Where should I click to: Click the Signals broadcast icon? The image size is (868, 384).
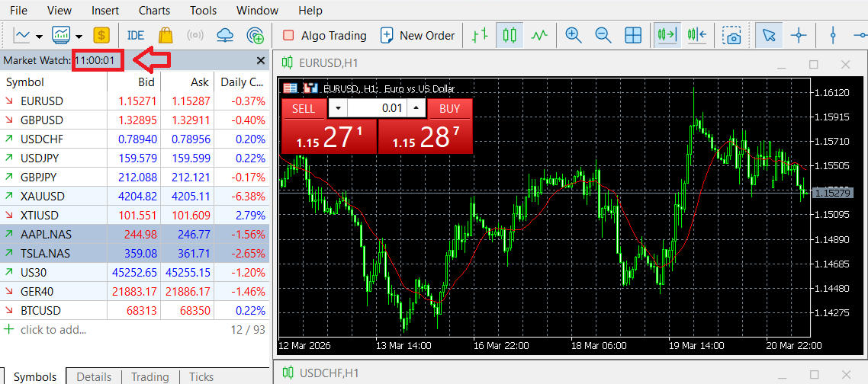195,35
